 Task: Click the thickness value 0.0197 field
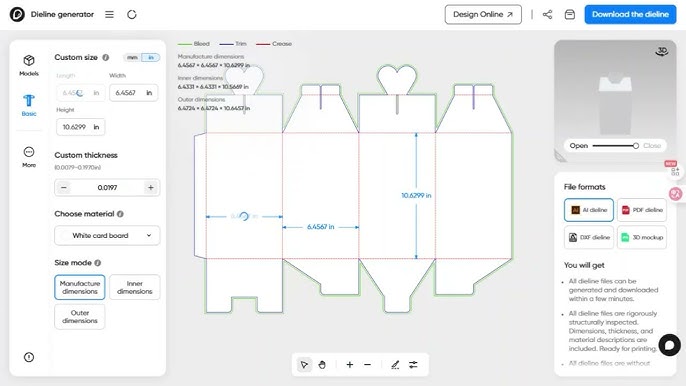tap(107, 187)
